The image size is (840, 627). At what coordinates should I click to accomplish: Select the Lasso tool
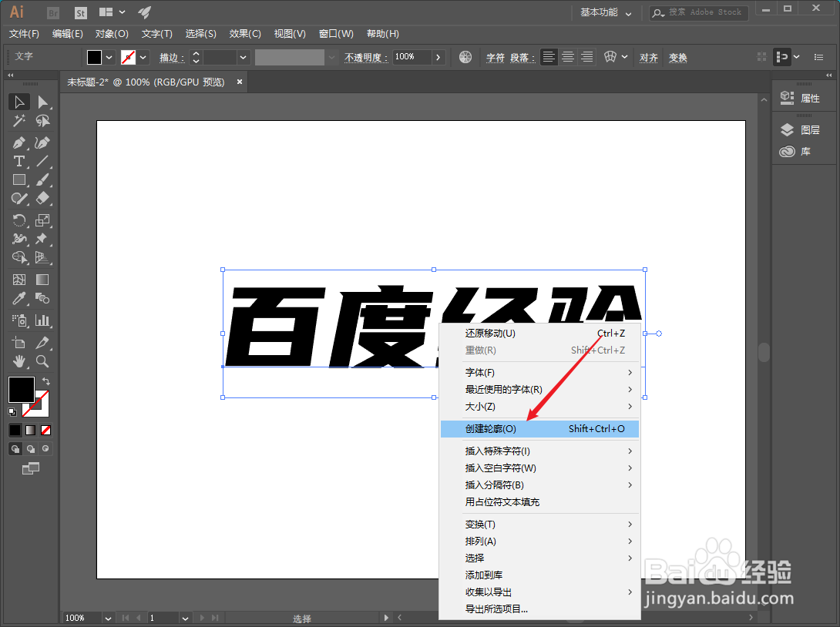(42, 121)
